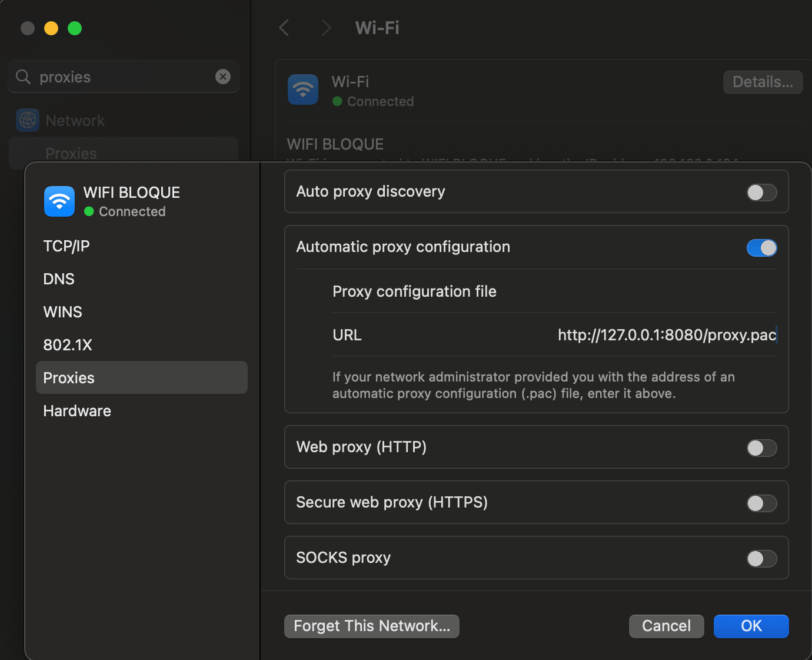Click the Wi-Fi icon beside WIFI BLOQUE

click(x=59, y=201)
